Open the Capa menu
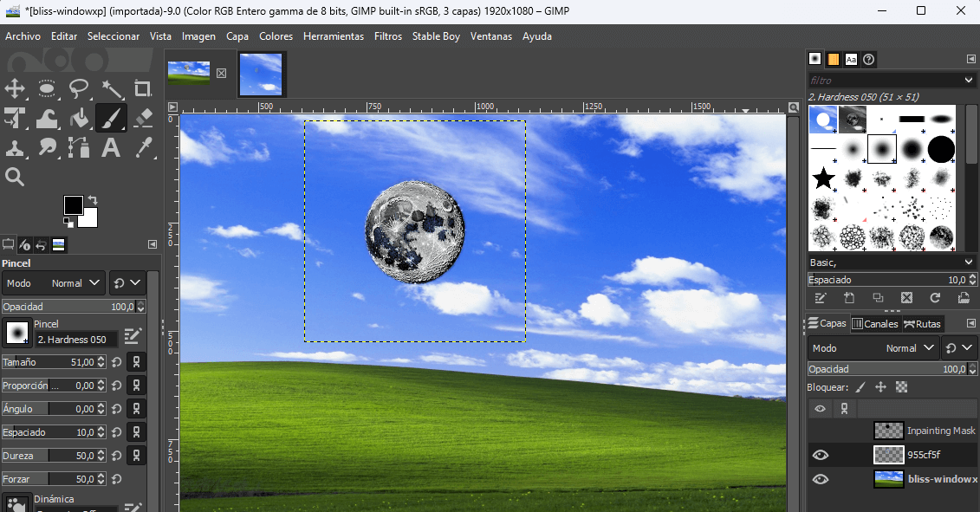 (x=237, y=36)
